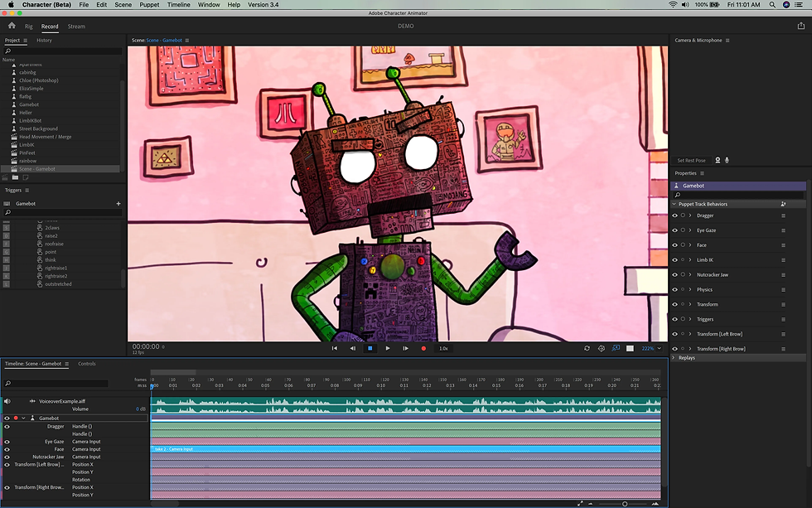Click the new folder icon in Project panel

(16, 177)
